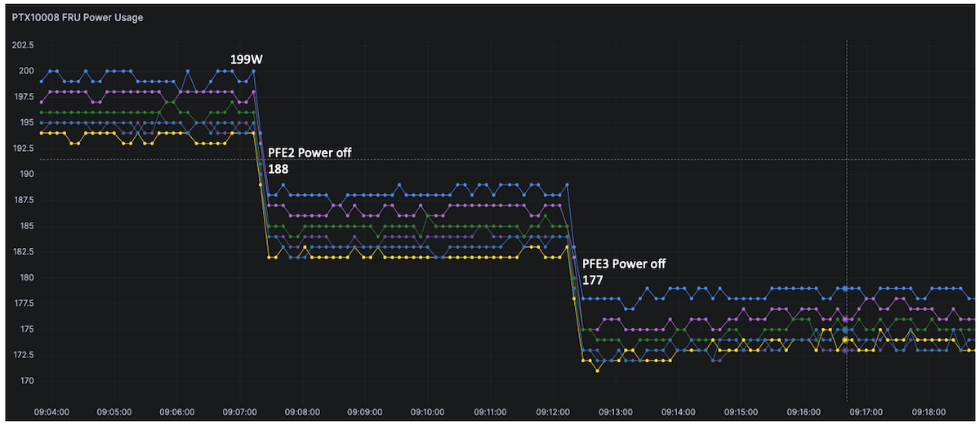Image resolution: width=980 pixels, height=425 pixels.
Task: Click the 202.5 y-axis label
Action: point(21,45)
